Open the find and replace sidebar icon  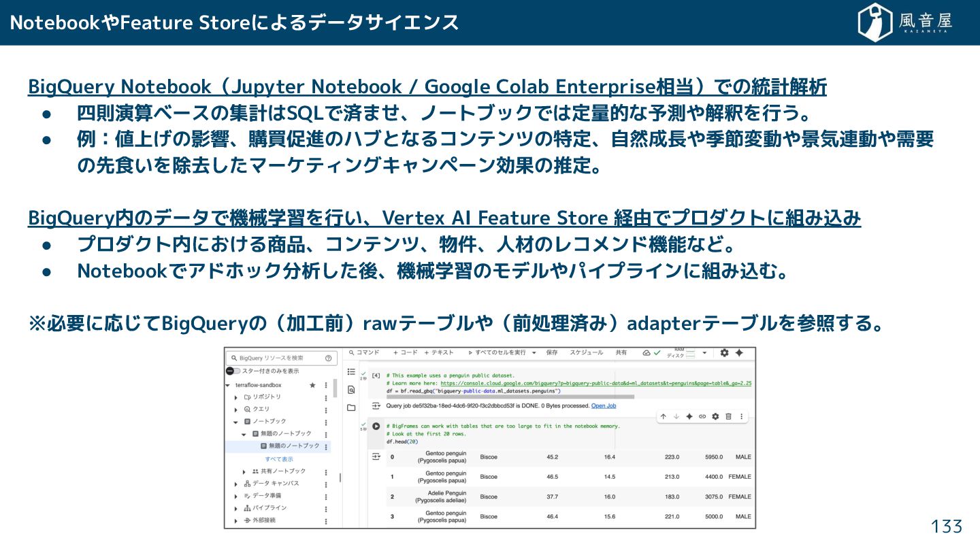(x=351, y=390)
